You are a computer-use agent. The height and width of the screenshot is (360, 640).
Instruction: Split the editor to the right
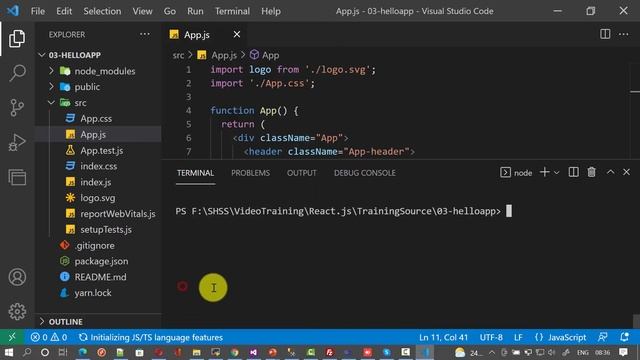(605, 34)
